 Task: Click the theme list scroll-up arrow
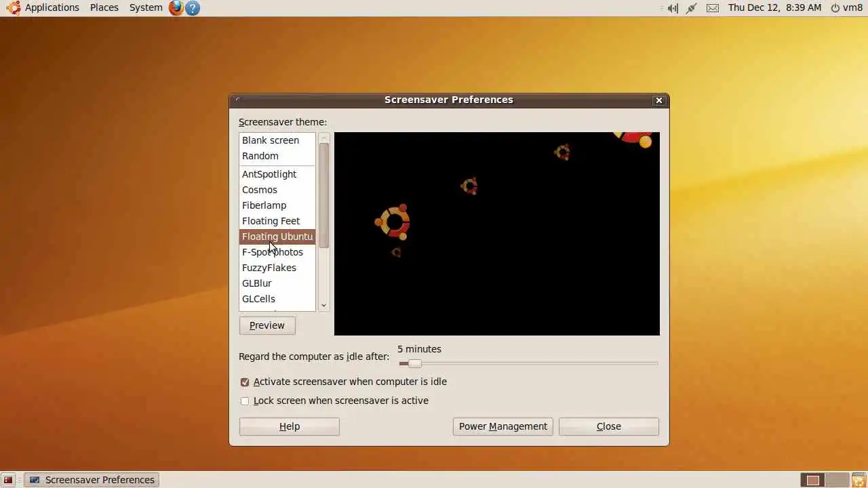pos(323,138)
